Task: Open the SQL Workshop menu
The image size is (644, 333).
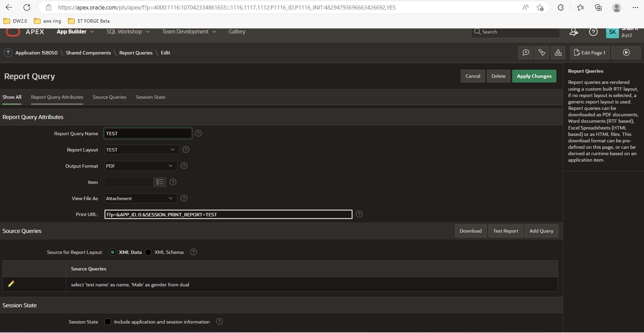Action: tap(128, 32)
